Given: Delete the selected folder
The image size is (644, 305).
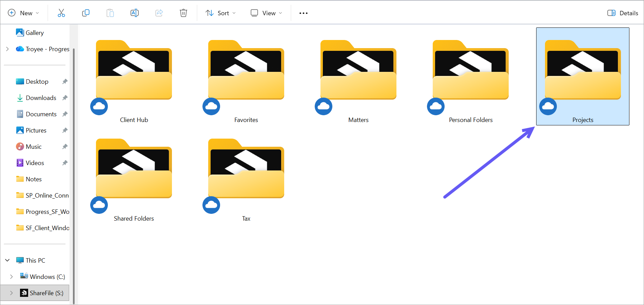Looking at the screenshot, I should [x=183, y=13].
